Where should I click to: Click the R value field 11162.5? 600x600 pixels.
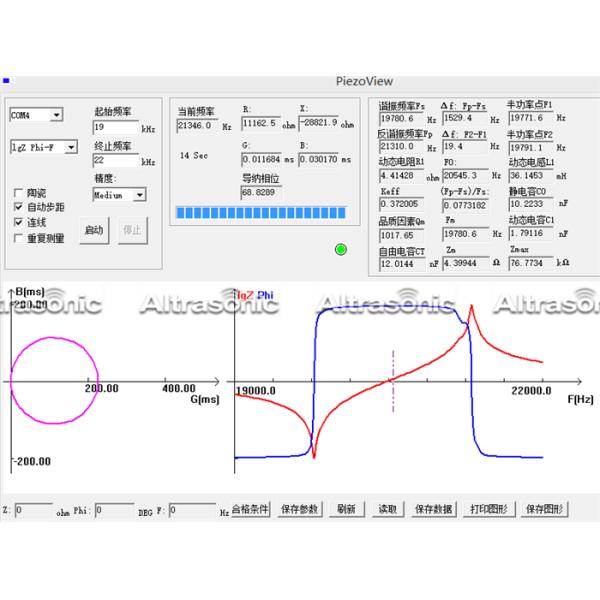tap(261, 123)
